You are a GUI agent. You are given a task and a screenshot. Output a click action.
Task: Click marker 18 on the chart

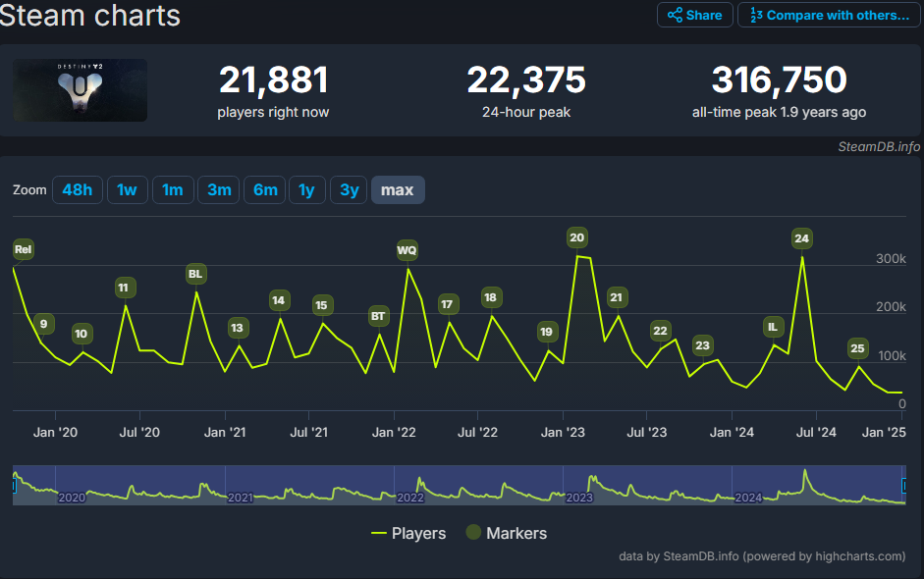coord(491,297)
